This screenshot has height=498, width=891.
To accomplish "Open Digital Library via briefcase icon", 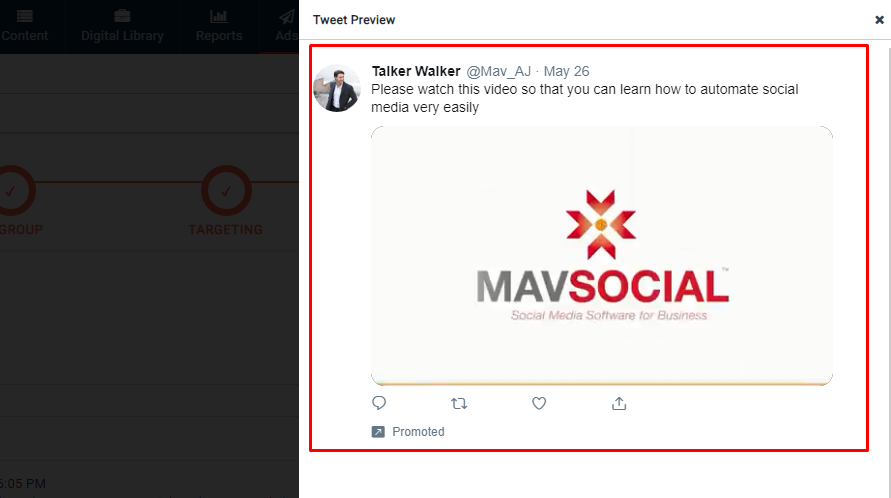I will click(x=123, y=16).
